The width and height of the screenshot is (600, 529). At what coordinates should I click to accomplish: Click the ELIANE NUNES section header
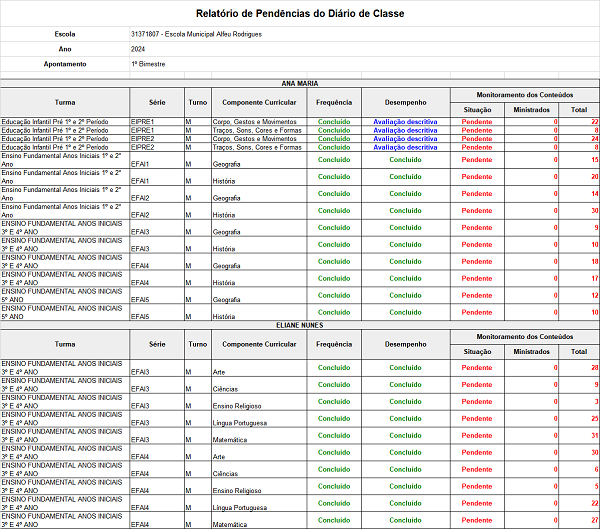tap(300, 325)
